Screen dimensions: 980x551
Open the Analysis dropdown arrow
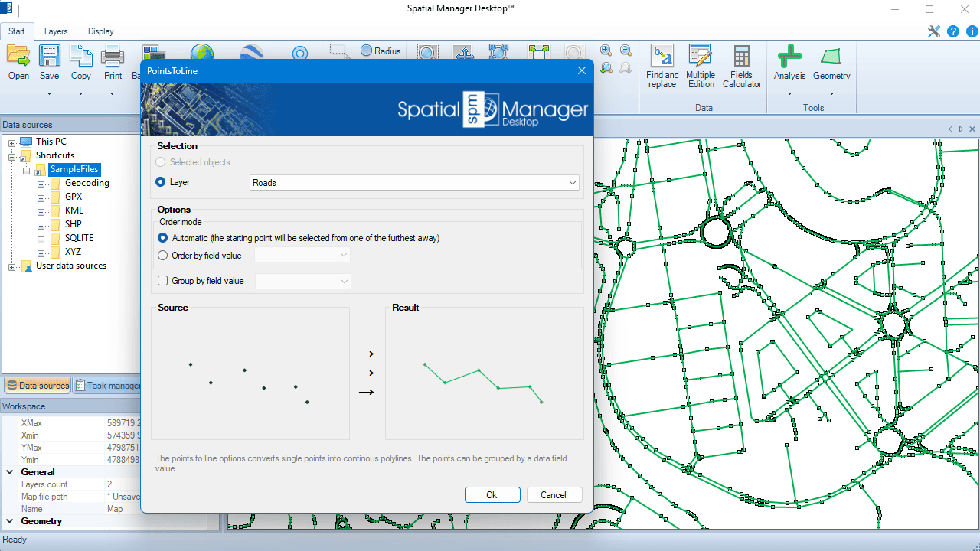pos(789,94)
